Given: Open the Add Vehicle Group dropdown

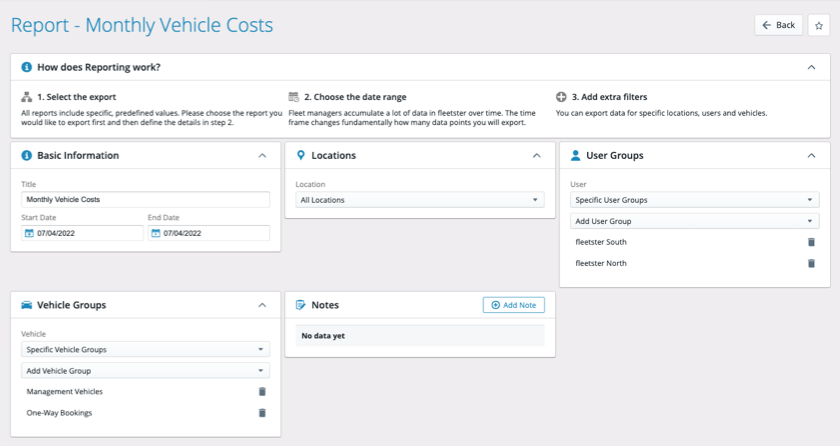Looking at the screenshot, I should [145, 371].
